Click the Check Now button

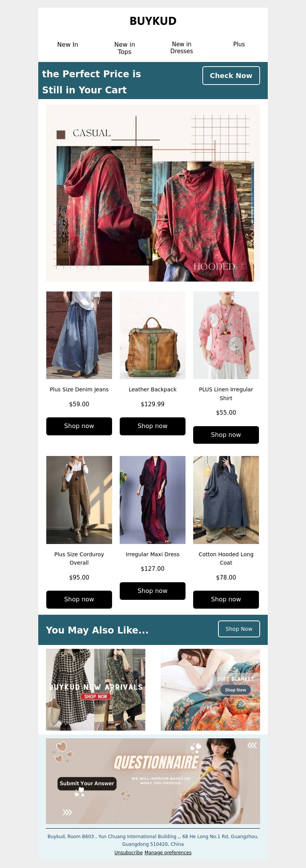(231, 76)
